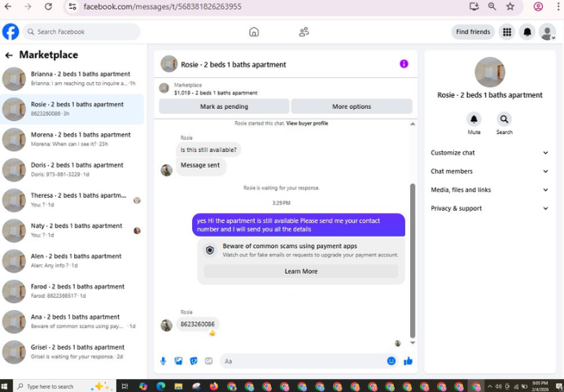Viewport: 564px width, 392px height.
Task: Click the 'Is this still available?' message
Action: [208, 150]
